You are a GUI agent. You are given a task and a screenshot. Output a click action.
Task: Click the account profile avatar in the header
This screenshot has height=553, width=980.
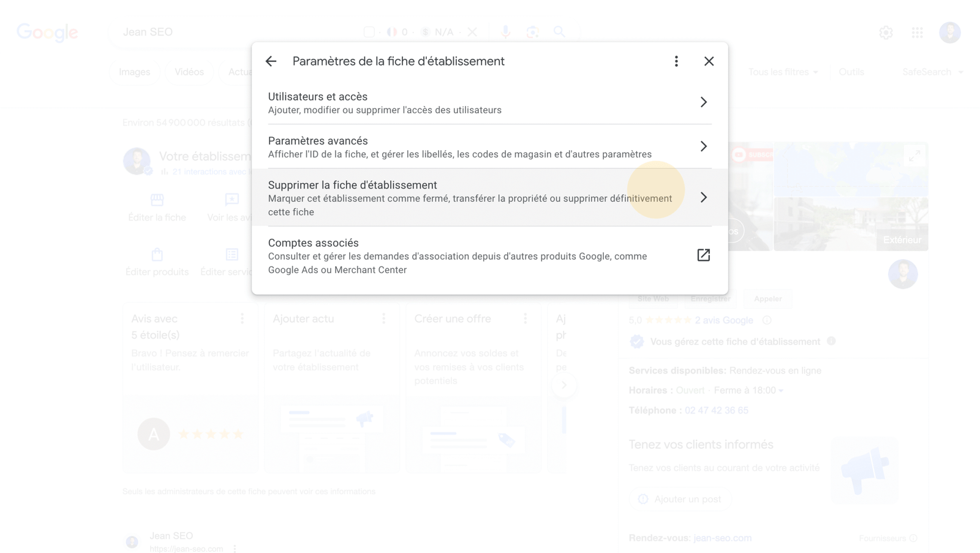click(x=950, y=32)
